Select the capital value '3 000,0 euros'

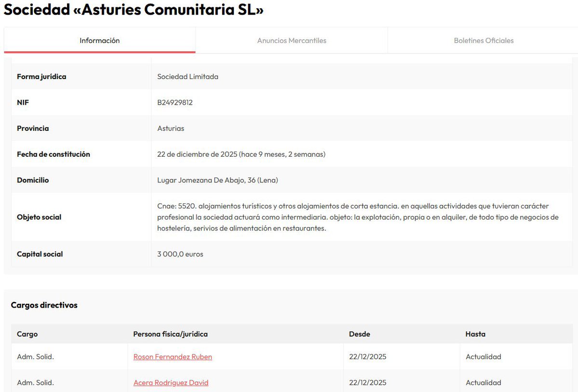(180, 254)
